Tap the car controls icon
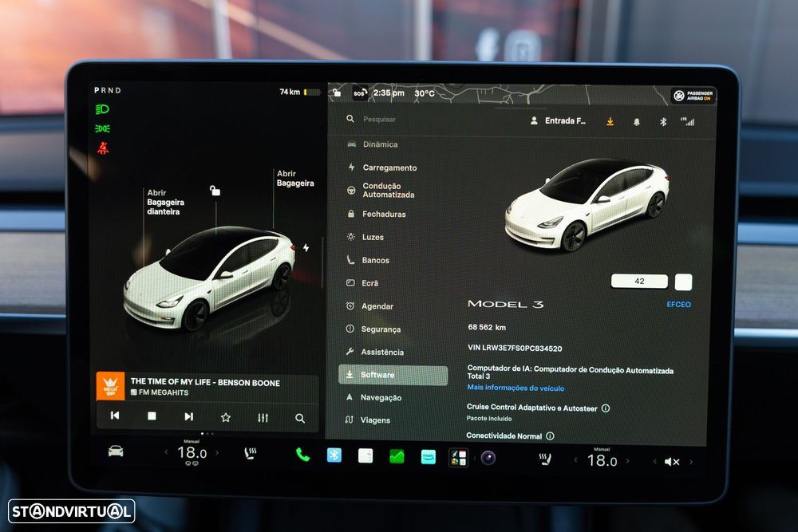Screen dimensions: 798x532 point(116,451)
